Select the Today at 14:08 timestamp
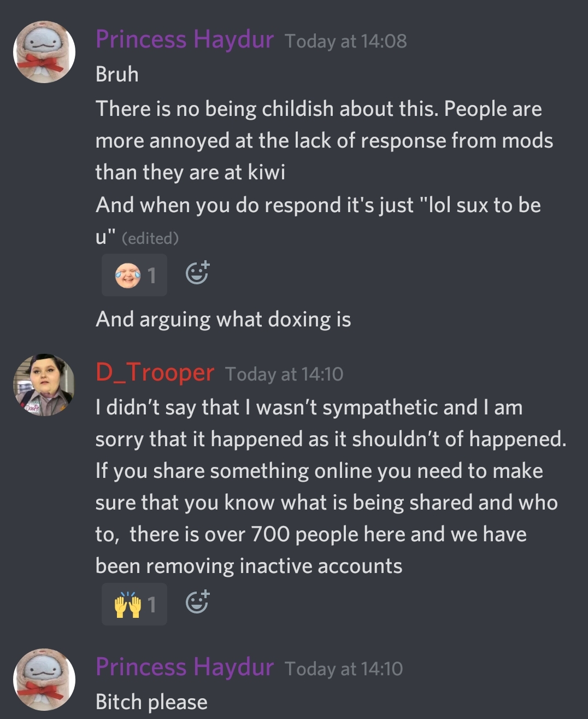 (346, 42)
